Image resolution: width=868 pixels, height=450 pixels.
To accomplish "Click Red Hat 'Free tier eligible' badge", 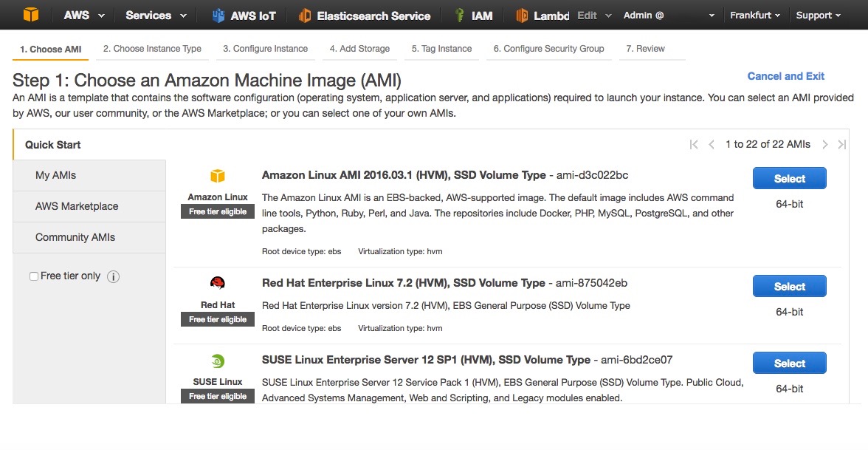I will click(x=218, y=319).
